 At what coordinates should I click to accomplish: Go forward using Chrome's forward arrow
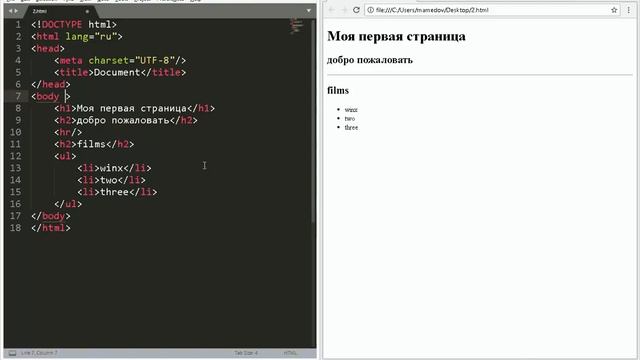(344, 10)
